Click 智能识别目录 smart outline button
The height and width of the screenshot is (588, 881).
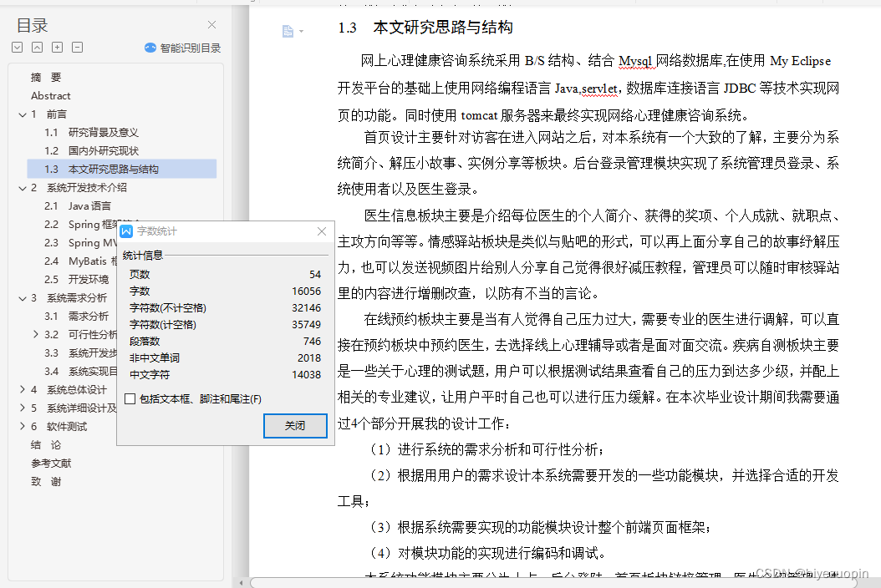coord(182,48)
